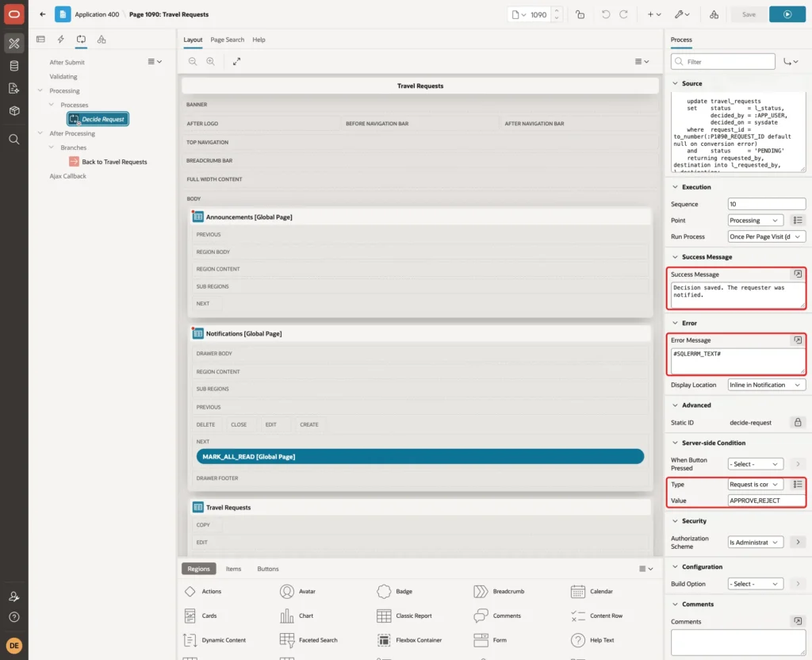Click the Save button
Image resolution: width=812 pixels, height=660 pixels.
pos(749,14)
